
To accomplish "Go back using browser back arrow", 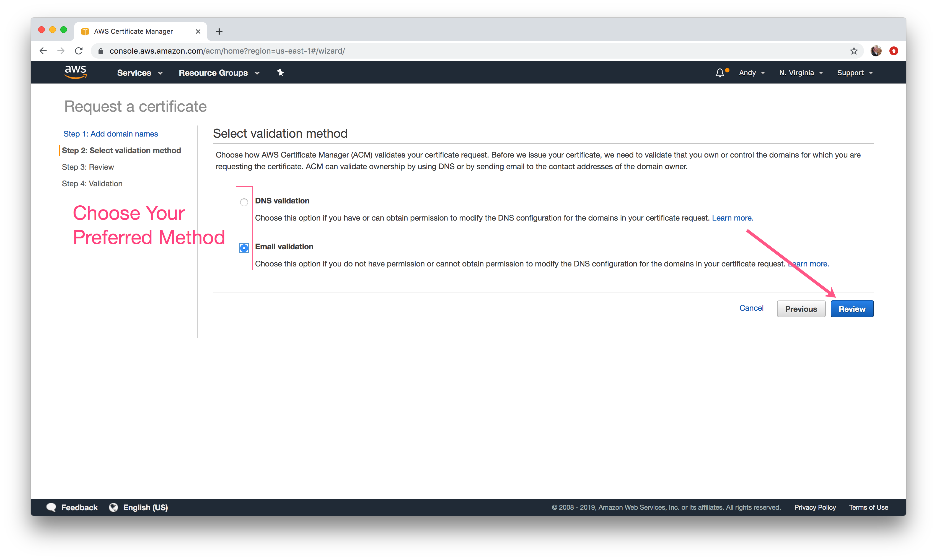I will tap(43, 51).
